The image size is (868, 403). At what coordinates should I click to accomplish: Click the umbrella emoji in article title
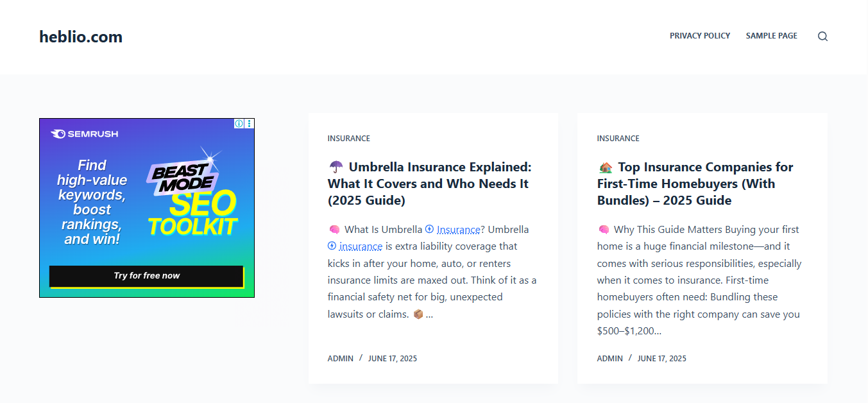click(x=336, y=167)
